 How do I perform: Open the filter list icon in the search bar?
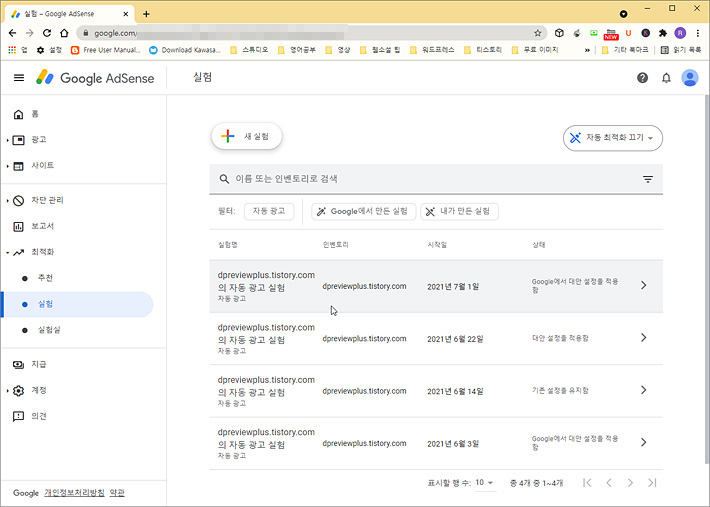coord(648,179)
